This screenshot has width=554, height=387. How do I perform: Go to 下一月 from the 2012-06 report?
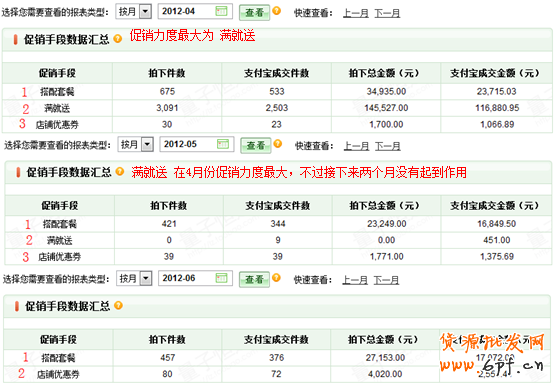pyautogui.click(x=386, y=280)
